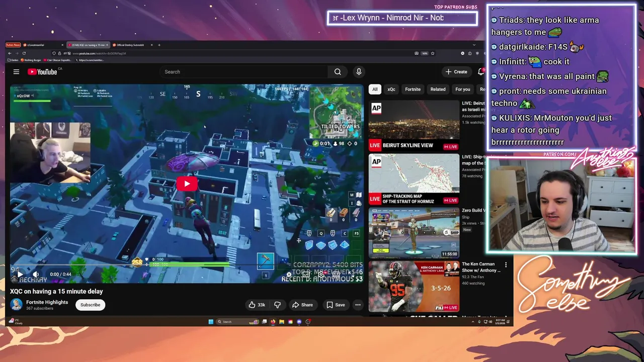Image resolution: width=644 pixels, height=362 pixels.
Task: Seek on the video progress bar
Action: click(x=187, y=265)
